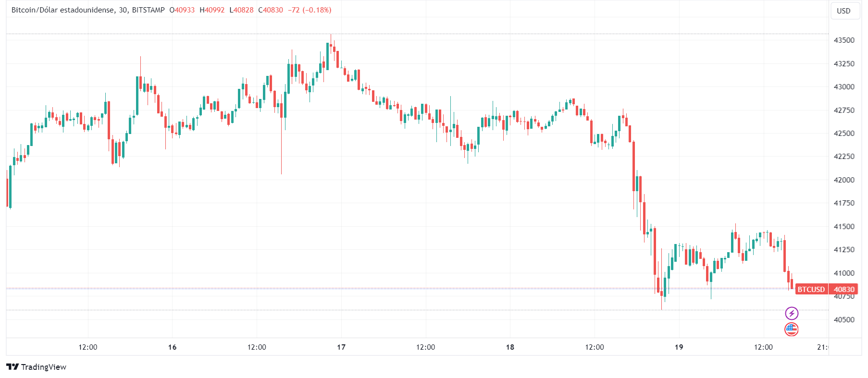The width and height of the screenshot is (868, 378).
Task: Click the 43500 price axis label
Action: (x=844, y=40)
